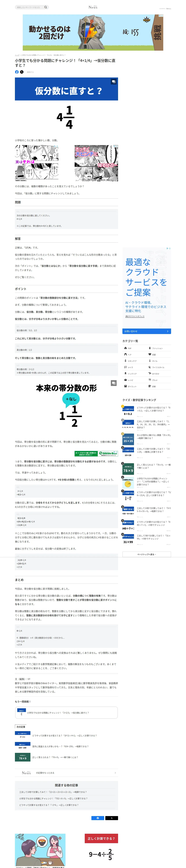Screen dimensions: 186x868
Task: Open the トップ breadcrumb link
Action: click(x=17, y=55)
